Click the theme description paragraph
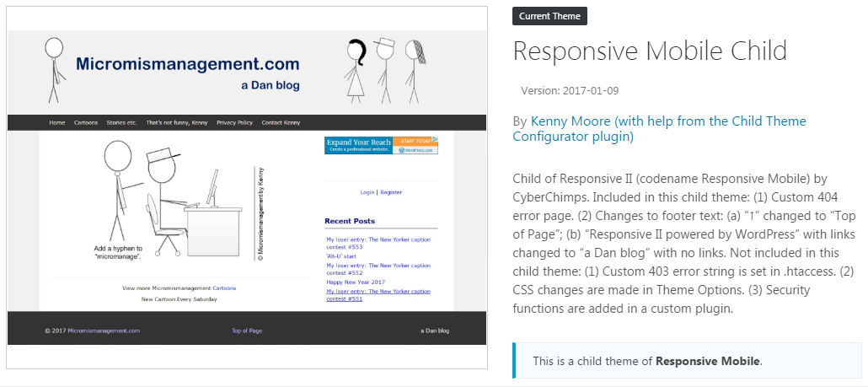The height and width of the screenshot is (387, 868). pos(683,244)
